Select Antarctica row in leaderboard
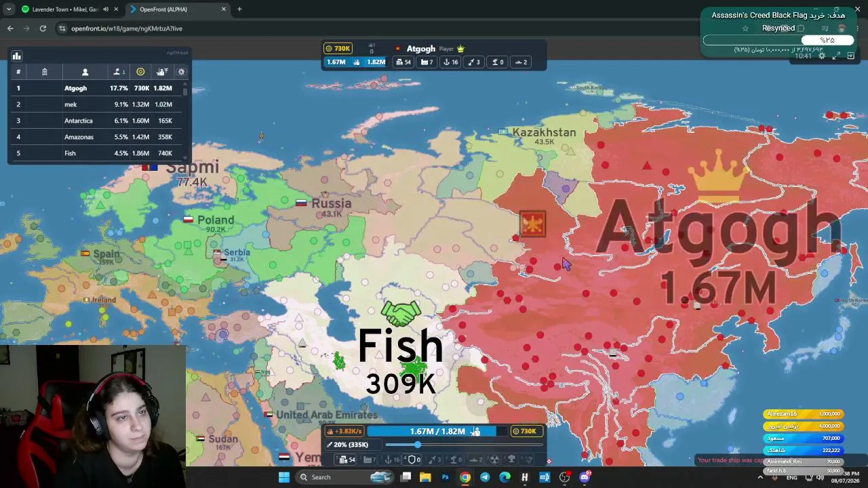 coord(96,121)
